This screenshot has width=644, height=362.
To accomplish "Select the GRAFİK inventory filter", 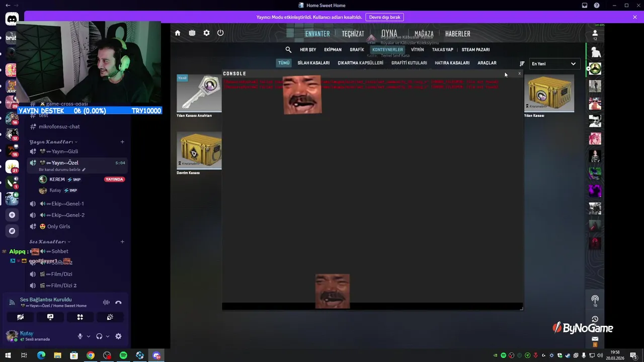I will [357, 50].
